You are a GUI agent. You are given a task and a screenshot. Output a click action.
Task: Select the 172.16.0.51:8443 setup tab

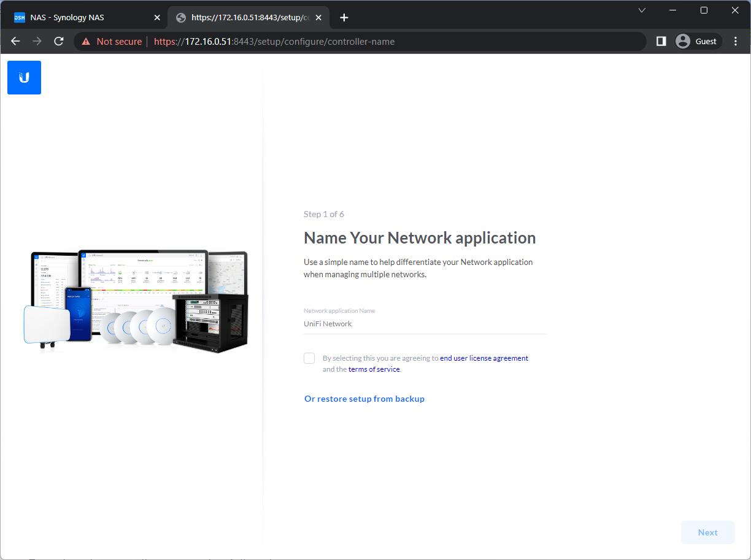click(248, 18)
